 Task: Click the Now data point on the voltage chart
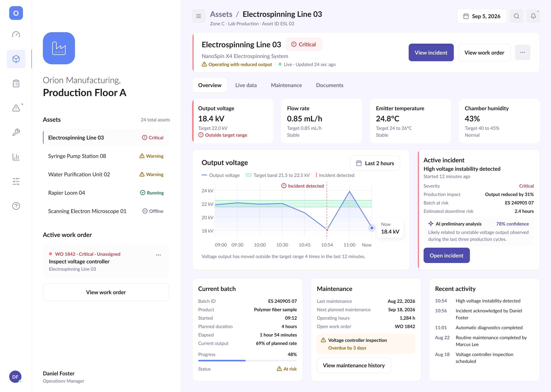pyautogui.click(x=372, y=228)
